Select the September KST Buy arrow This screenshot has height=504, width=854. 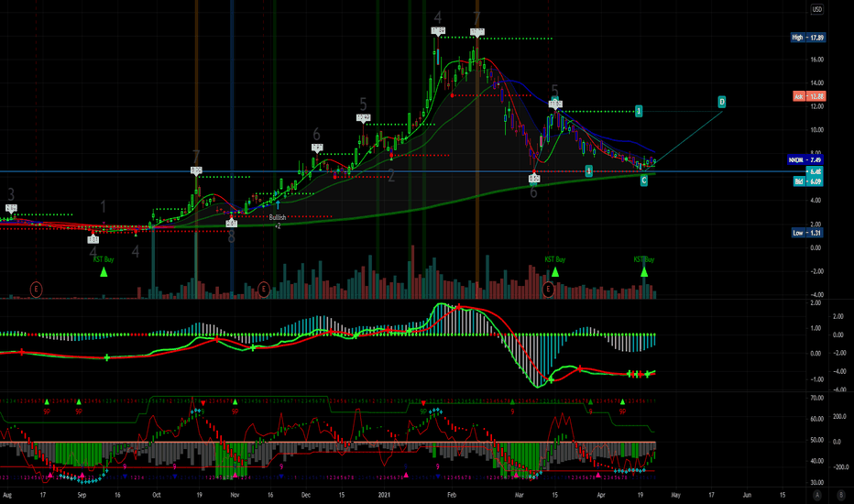pyautogui.click(x=104, y=271)
